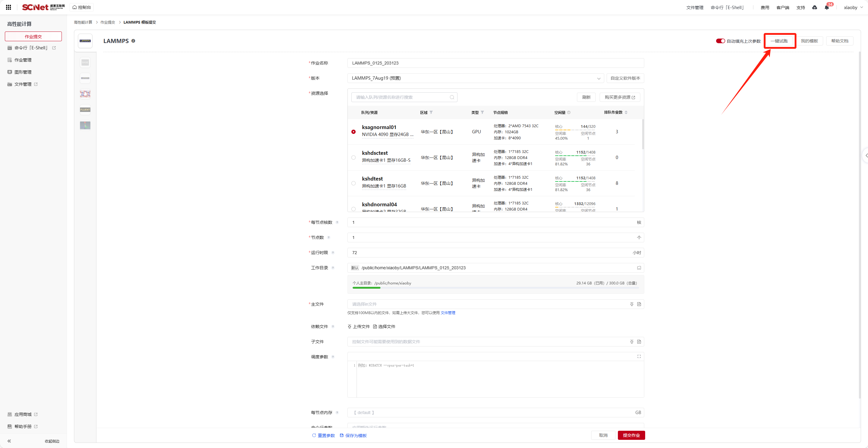Select the FLUENT template icon
This screenshot has width=868, height=448.
tap(85, 109)
